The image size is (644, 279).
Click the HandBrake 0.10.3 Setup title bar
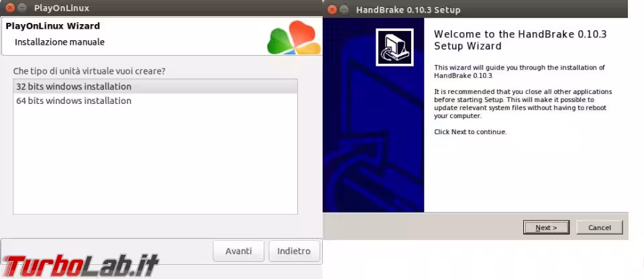(476, 9)
